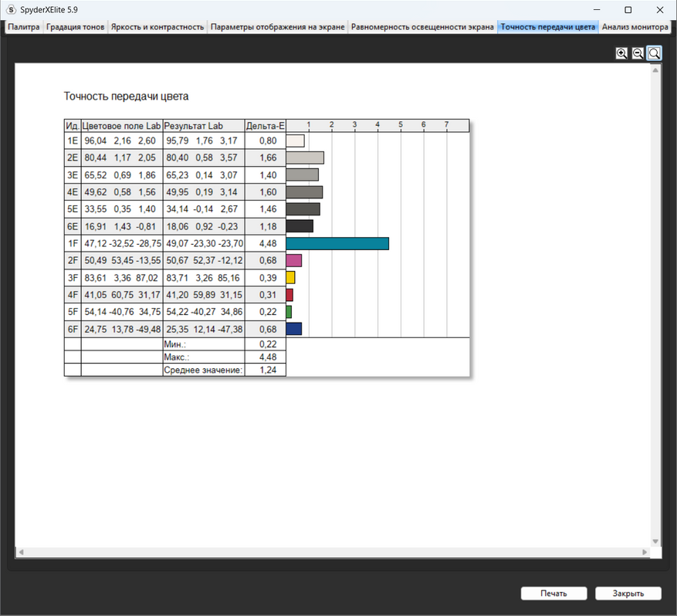Go to Равномерность освещенности экрана tab

pos(422,27)
